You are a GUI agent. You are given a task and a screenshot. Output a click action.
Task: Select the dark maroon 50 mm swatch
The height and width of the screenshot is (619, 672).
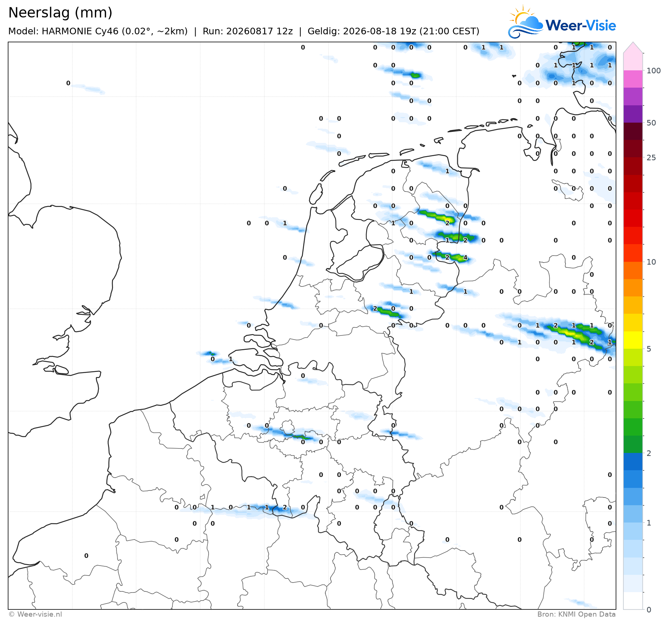click(x=633, y=131)
